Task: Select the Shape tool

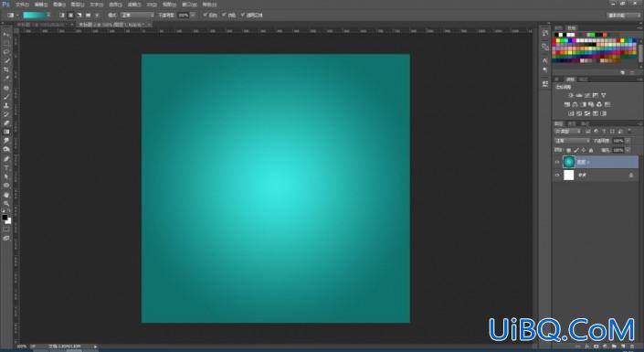Action: pyautogui.click(x=6, y=186)
